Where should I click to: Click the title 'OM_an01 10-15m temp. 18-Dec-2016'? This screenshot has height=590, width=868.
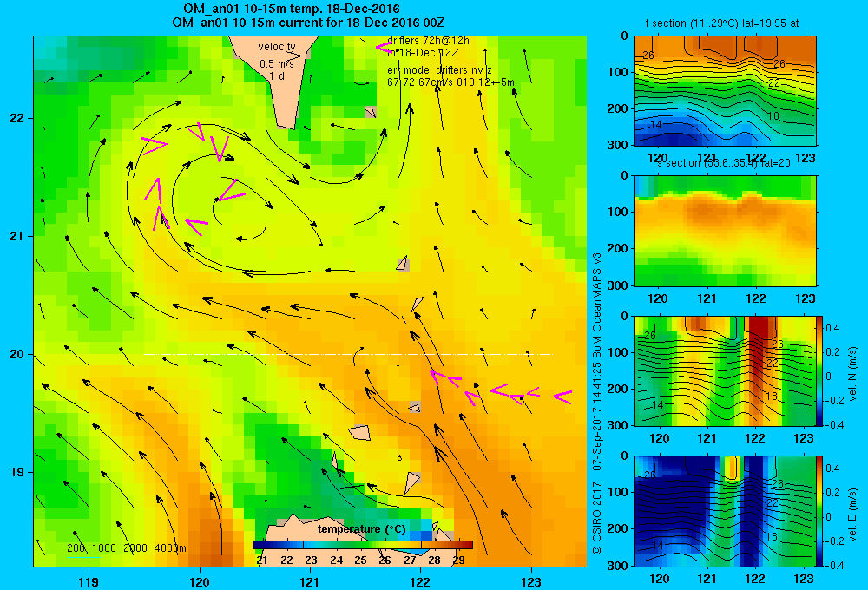[x=292, y=9]
